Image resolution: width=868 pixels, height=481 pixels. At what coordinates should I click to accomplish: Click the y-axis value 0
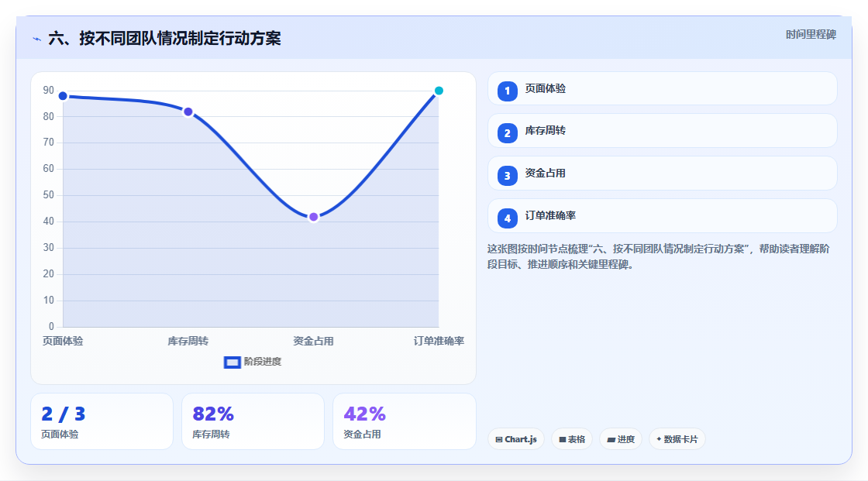pos(51,327)
